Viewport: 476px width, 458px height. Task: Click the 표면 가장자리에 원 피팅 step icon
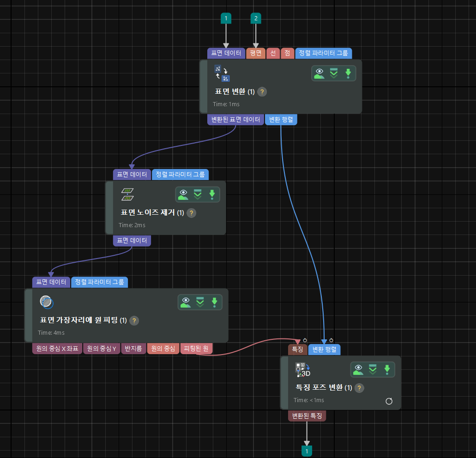tap(47, 302)
